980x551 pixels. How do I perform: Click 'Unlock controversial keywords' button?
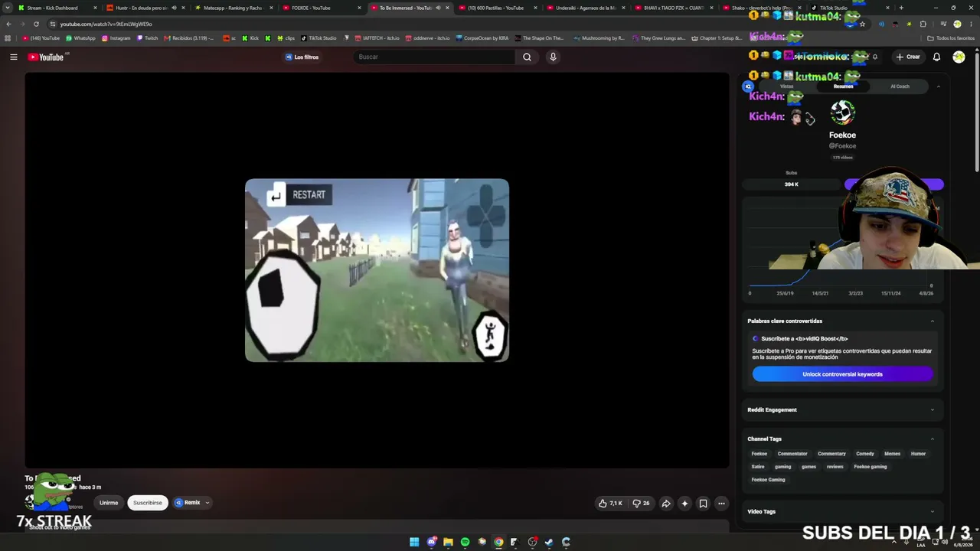tap(842, 374)
